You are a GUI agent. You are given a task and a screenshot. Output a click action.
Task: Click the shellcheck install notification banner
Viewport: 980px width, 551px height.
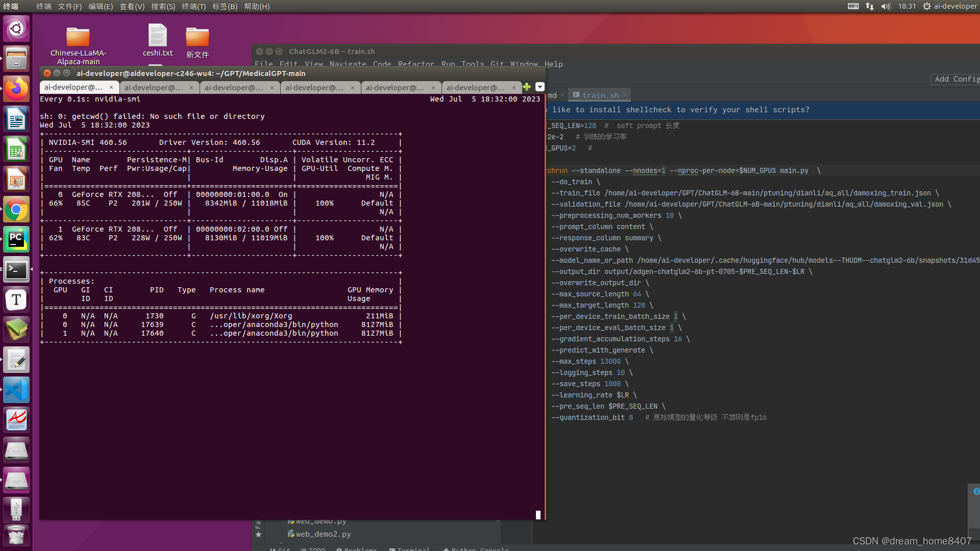point(763,110)
